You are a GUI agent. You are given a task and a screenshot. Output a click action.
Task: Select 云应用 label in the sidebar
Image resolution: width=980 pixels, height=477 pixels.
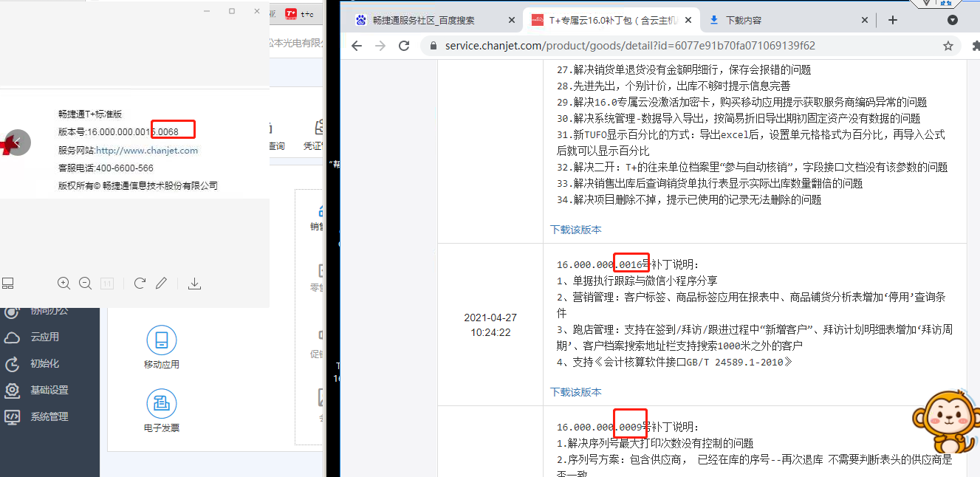44,337
